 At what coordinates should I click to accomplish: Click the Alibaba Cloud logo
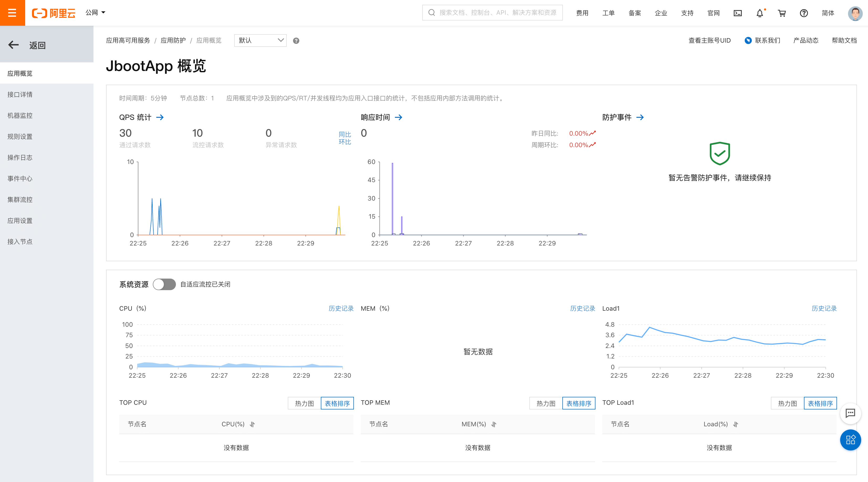click(x=54, y=13)
